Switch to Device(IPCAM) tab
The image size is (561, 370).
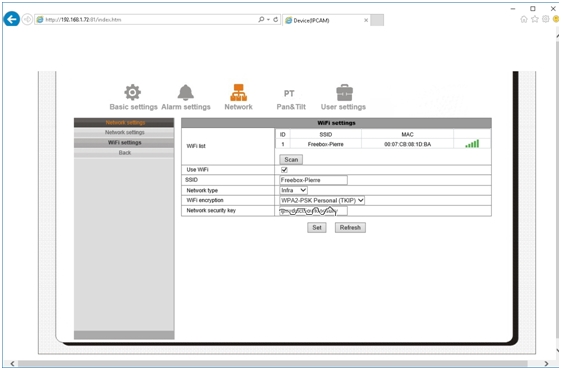pyautogui.click(x=326, y=20)
